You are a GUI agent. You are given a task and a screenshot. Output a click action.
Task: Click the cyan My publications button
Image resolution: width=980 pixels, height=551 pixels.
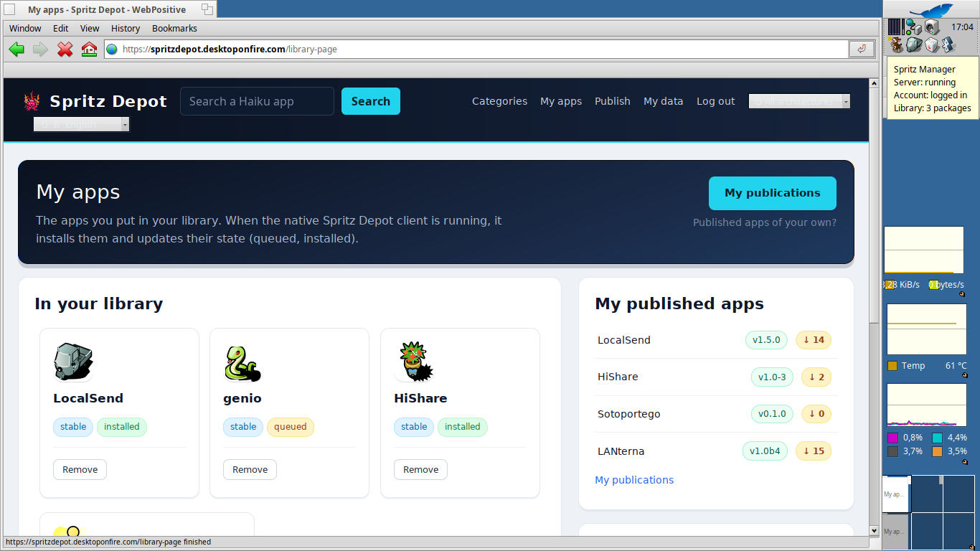(x=773, y=193)
